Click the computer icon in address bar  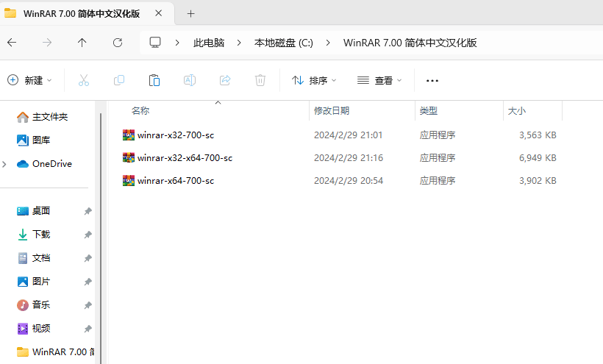[155, 42]
